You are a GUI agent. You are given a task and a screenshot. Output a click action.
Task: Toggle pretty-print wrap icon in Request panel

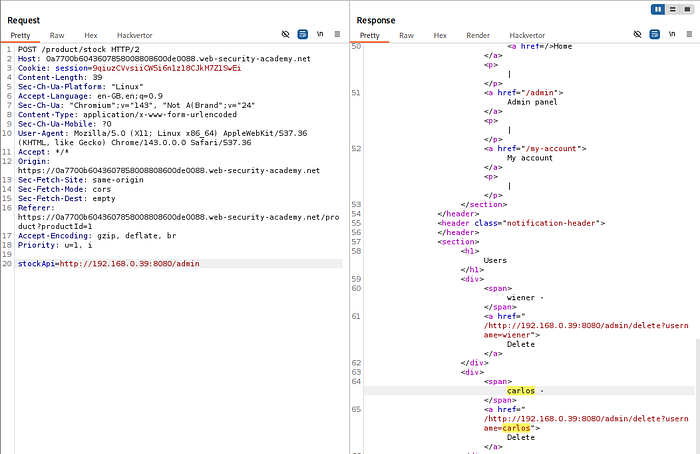click(303, 34)
